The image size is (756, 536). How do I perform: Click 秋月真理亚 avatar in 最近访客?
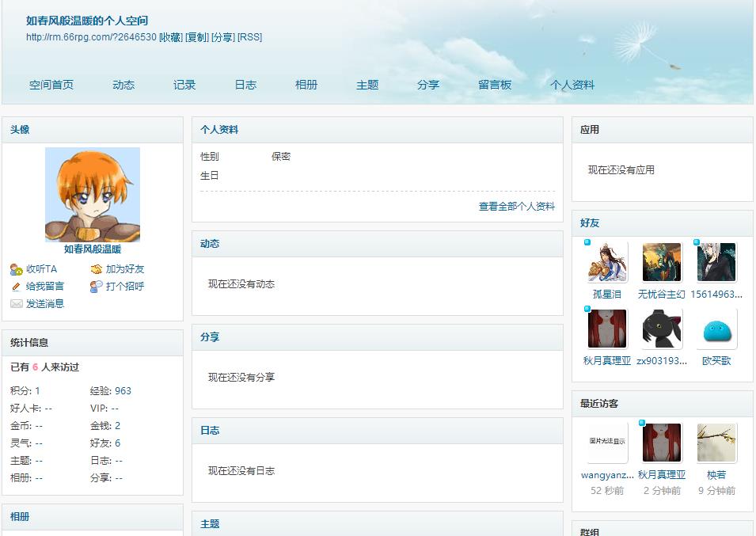tap(662, 442)
